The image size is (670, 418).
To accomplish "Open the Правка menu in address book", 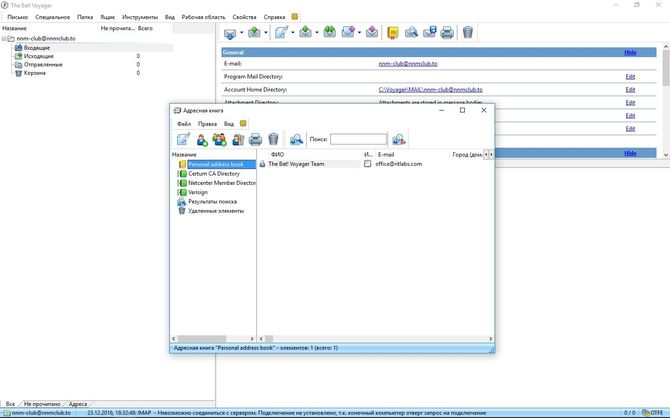I will pos(207,123).
